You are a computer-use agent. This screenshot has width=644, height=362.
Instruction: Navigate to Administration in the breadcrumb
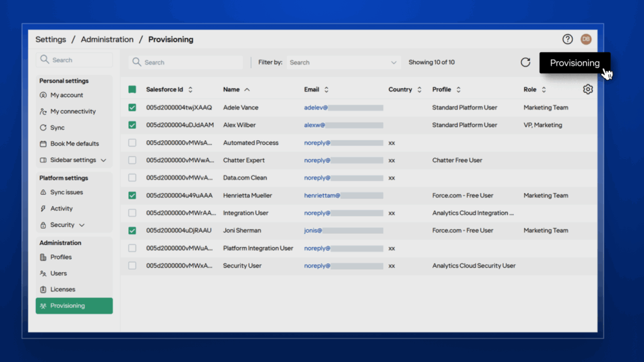107,39
